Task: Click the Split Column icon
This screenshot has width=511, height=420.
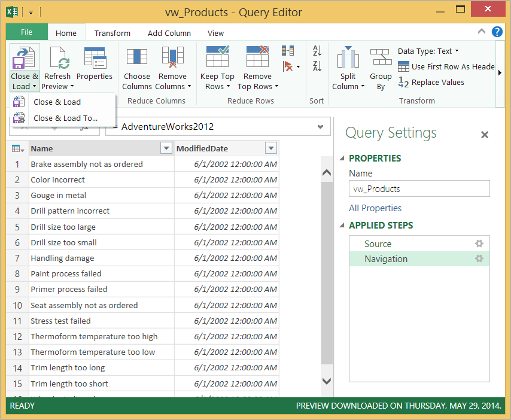Action: [348, 57]
